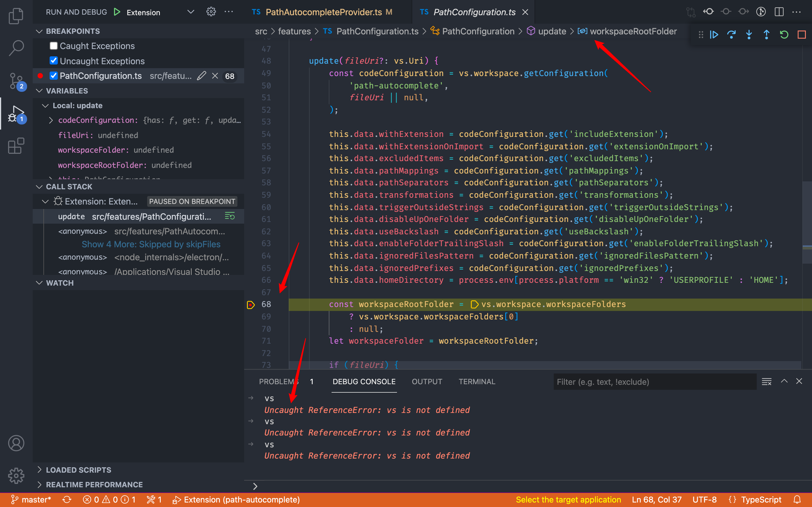Collapse the CALL STACK section

point(39,186)
